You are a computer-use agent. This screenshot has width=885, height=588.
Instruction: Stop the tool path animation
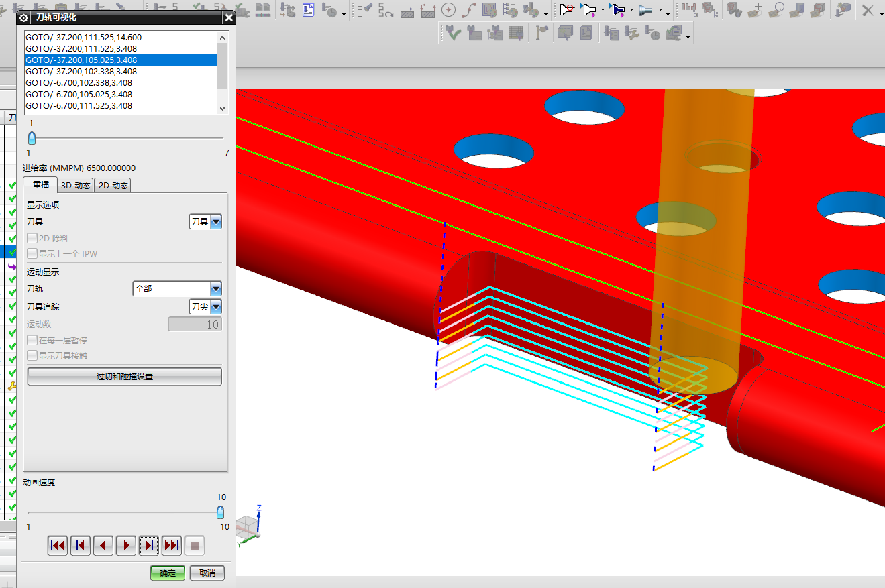tap(195, 546)
